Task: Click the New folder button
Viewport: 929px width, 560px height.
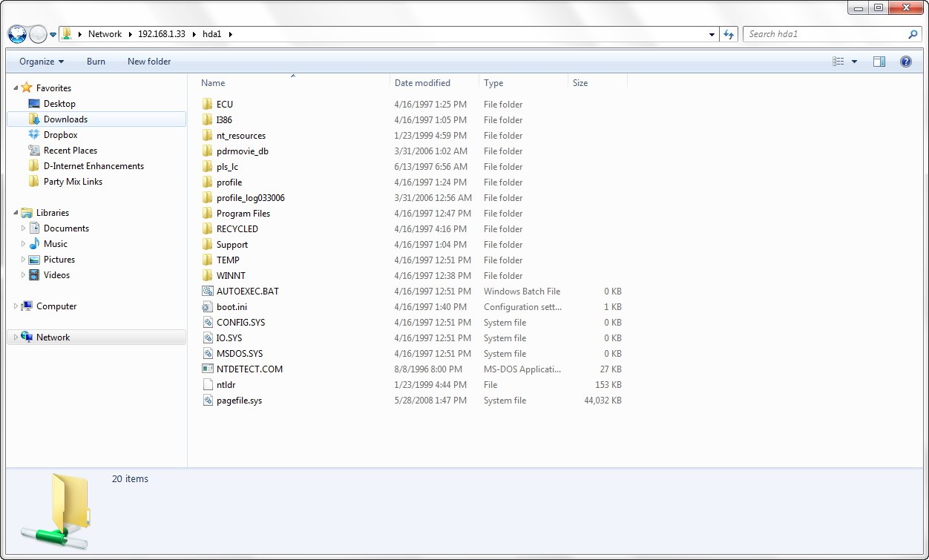Action: point(149,62)
